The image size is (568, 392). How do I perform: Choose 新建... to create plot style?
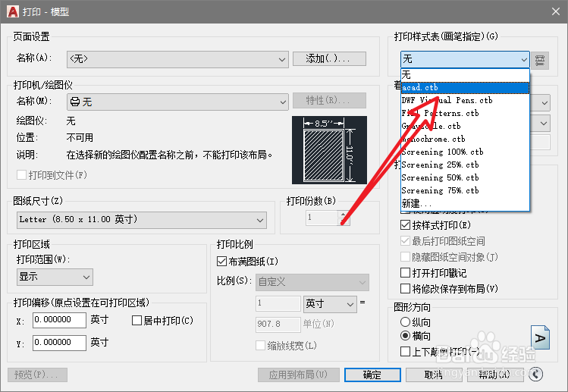coord(465,203)
